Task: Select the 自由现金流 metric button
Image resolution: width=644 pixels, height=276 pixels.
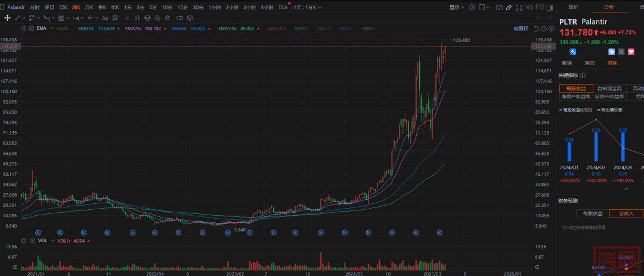Action: [x=609, y=88]
